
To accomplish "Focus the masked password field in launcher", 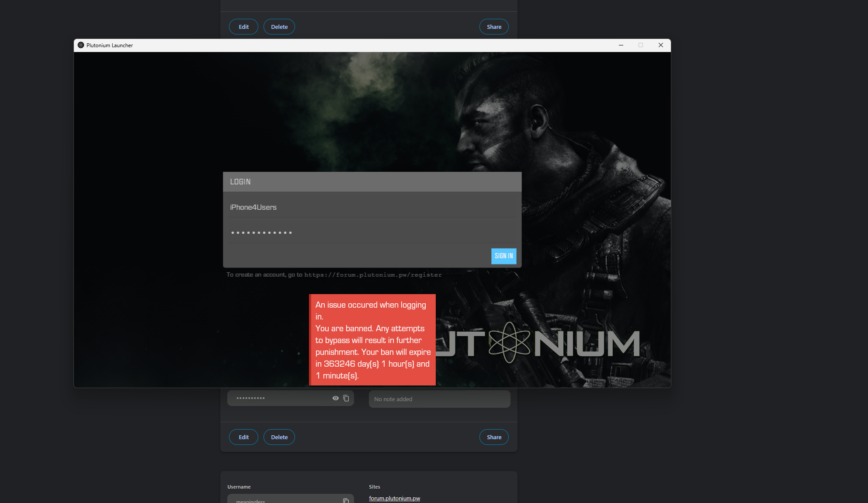I will tap(372, 232).
